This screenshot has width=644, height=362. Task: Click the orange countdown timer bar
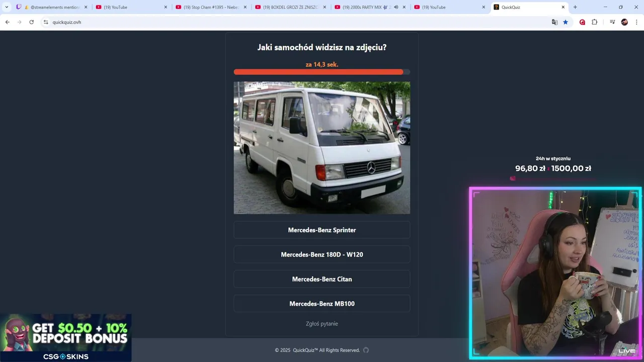point(322,72)
